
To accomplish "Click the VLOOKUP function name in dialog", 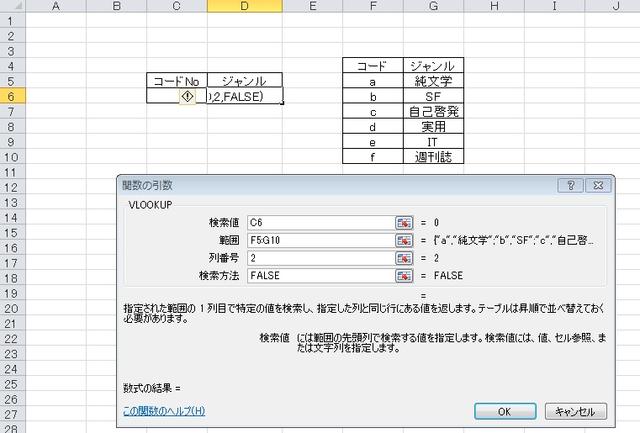I will point(151,205).
